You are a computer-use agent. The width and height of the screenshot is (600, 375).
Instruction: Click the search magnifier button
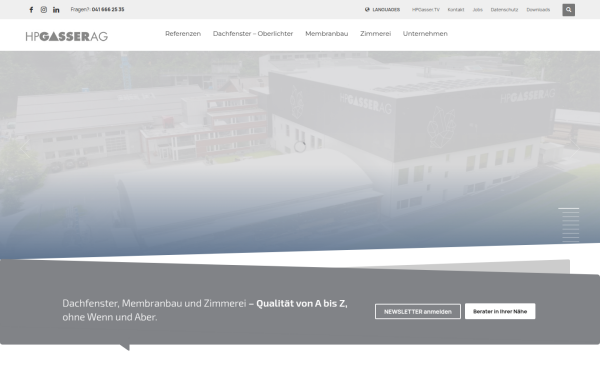click(x=568, y=10)
